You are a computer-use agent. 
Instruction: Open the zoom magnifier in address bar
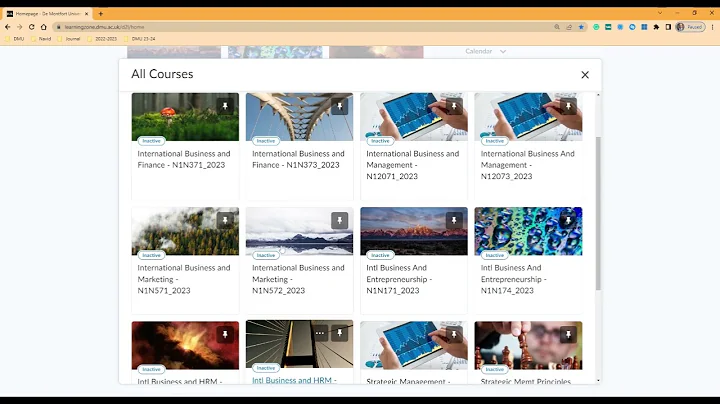(x=557, y=27)
